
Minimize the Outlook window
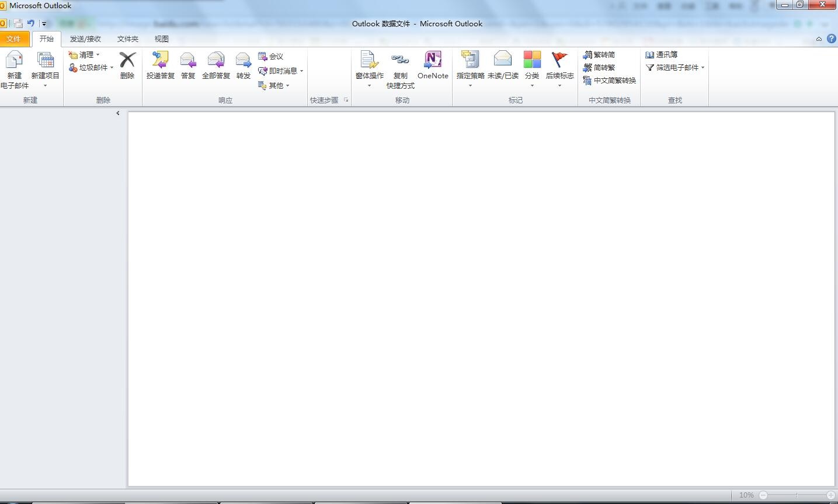pos(784,5)
